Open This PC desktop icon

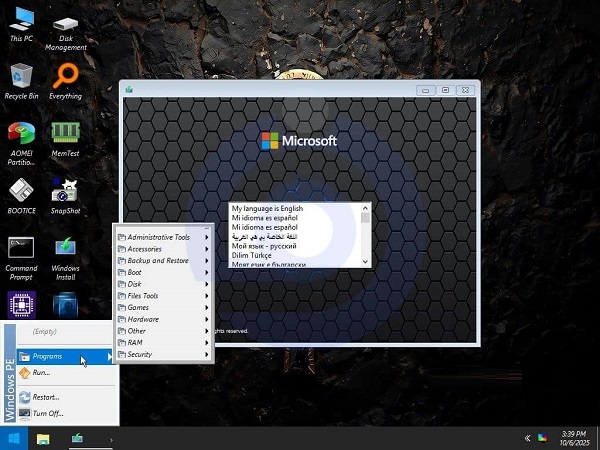pyautogui.click(x=22, y=24)
